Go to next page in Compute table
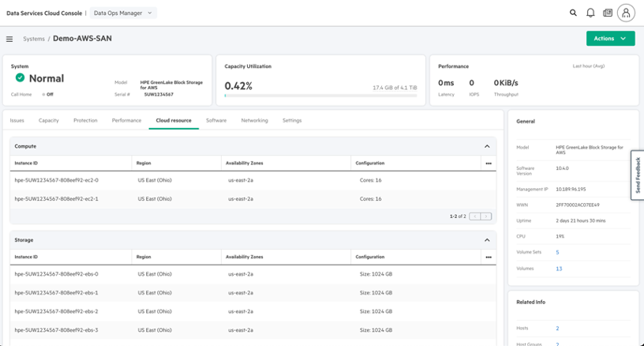 point(486,216)
